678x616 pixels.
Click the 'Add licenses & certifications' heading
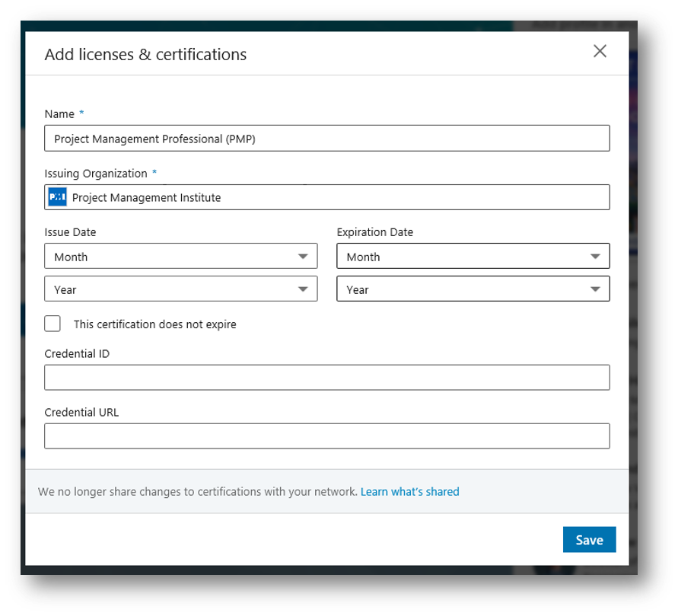point(145,55)
